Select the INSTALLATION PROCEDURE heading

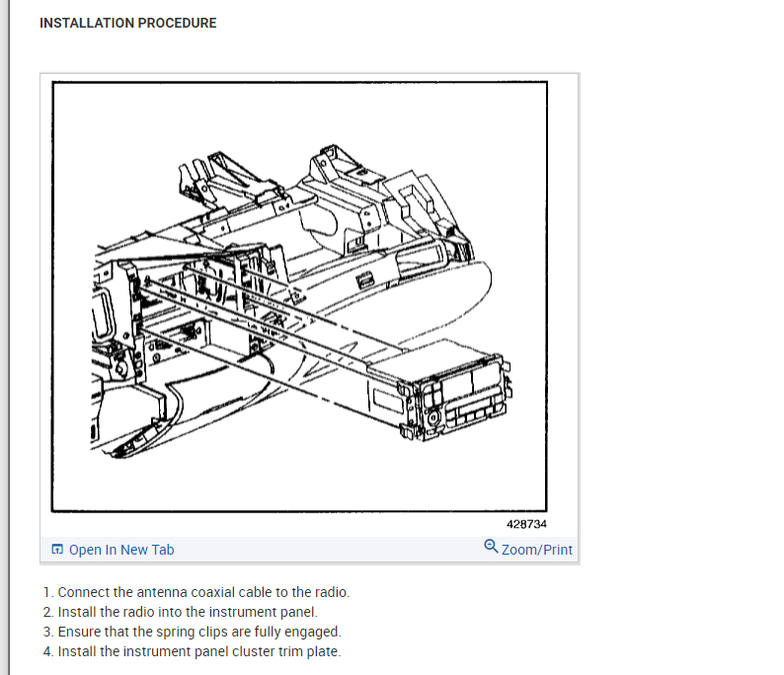128,23
